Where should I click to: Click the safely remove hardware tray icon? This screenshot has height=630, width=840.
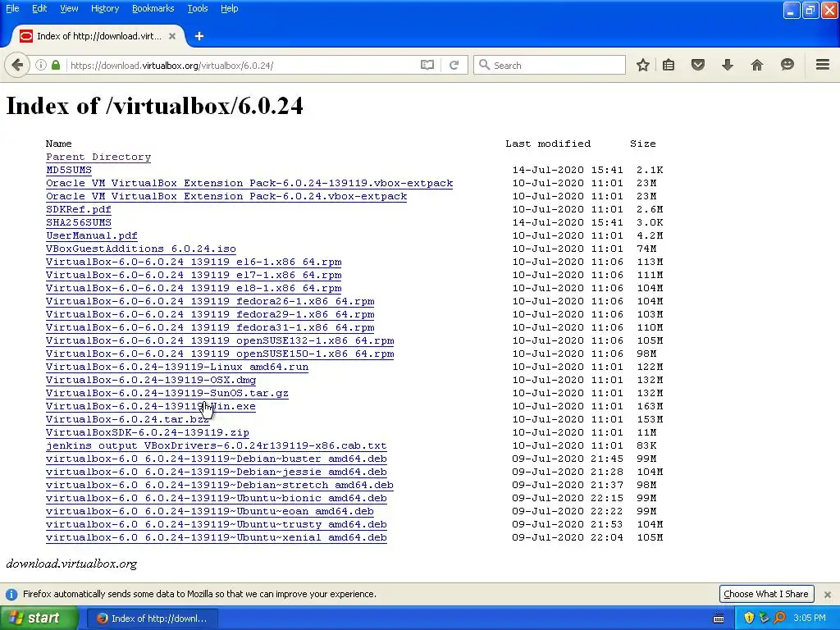click(x=764, y=618)
